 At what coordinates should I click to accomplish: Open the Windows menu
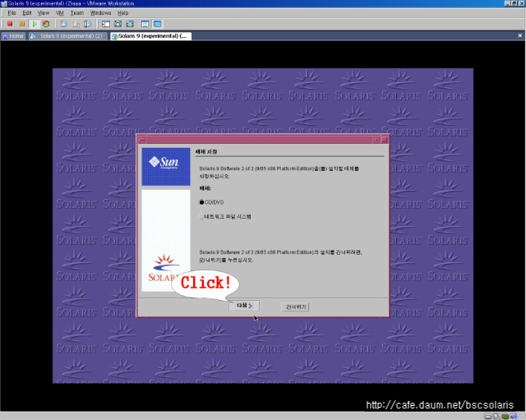click(x=100, y=13)
